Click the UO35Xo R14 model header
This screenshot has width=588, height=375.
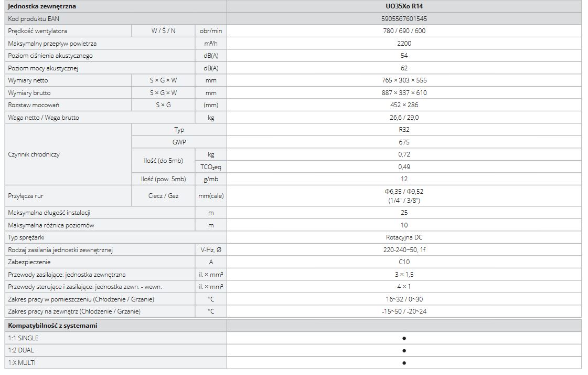[403, 6]
